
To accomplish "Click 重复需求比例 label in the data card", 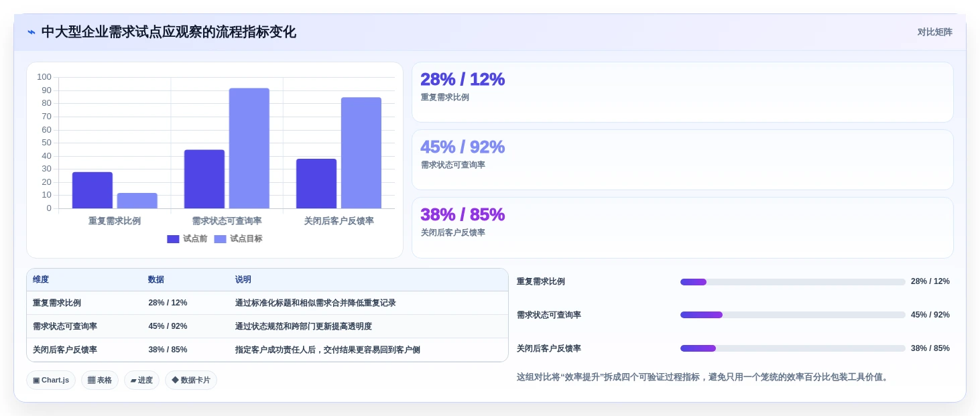I will click(x=445, y=97).
